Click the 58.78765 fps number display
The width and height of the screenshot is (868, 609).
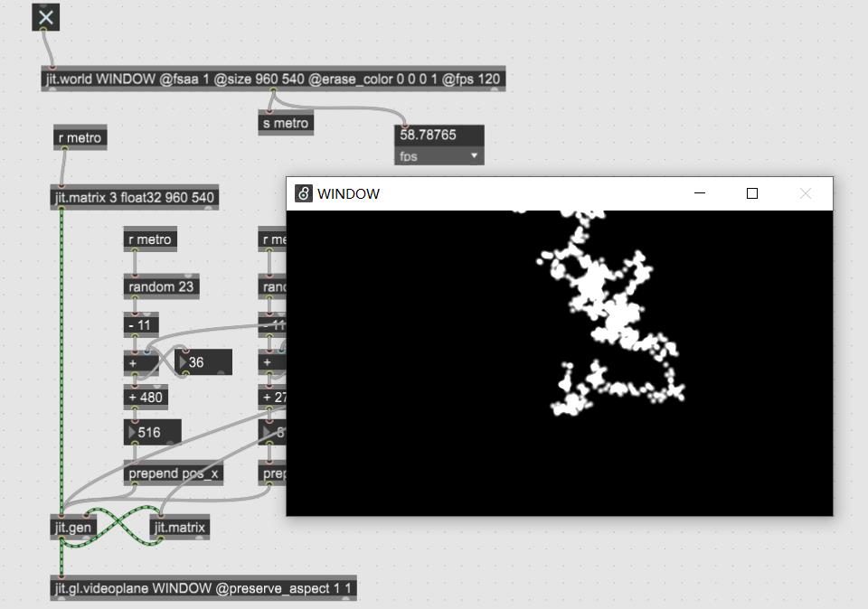coord(439,135)
